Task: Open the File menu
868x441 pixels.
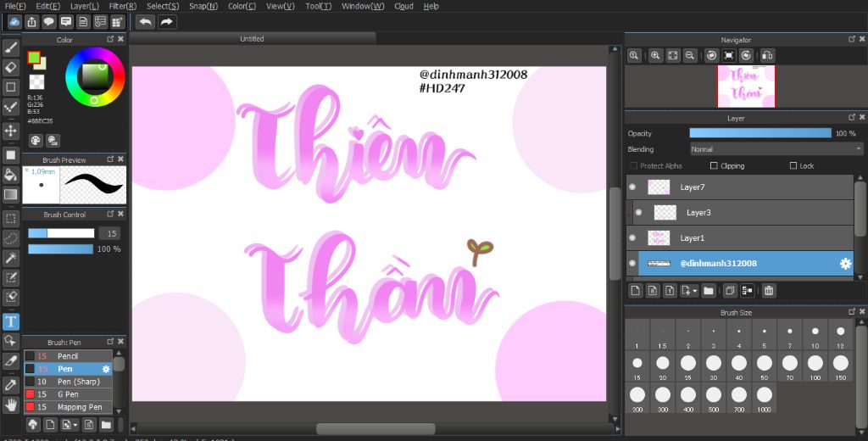Action: 15,6
